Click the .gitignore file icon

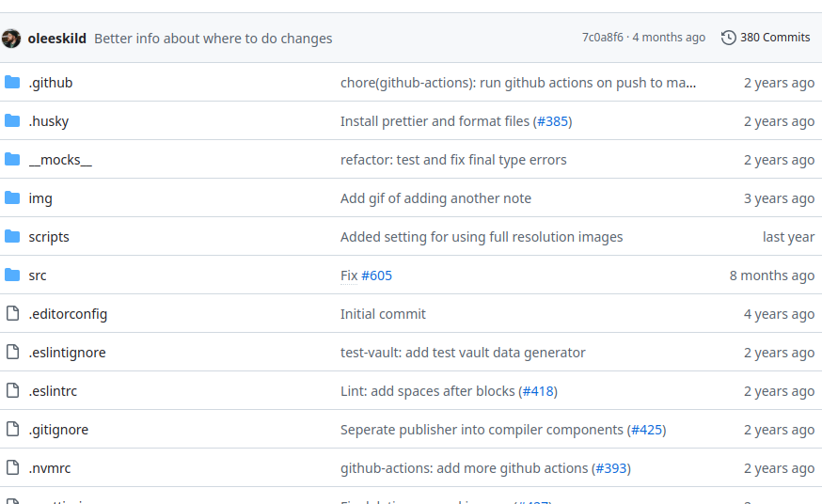click(12, 430)
